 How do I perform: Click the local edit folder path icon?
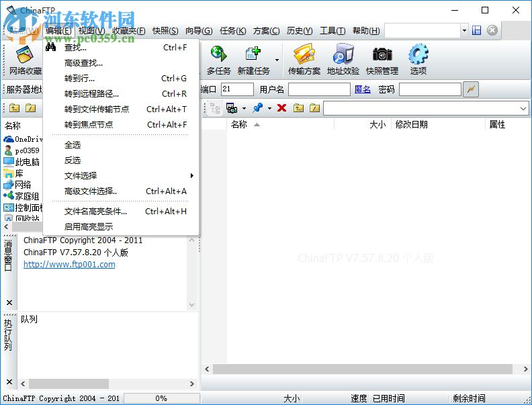tap(30, 108)
